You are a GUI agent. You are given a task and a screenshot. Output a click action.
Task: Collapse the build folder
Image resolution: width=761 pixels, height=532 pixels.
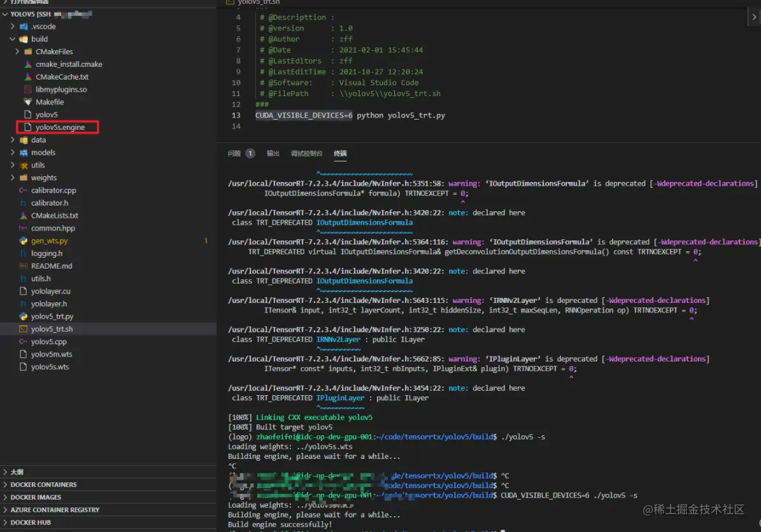coord(13,39)
